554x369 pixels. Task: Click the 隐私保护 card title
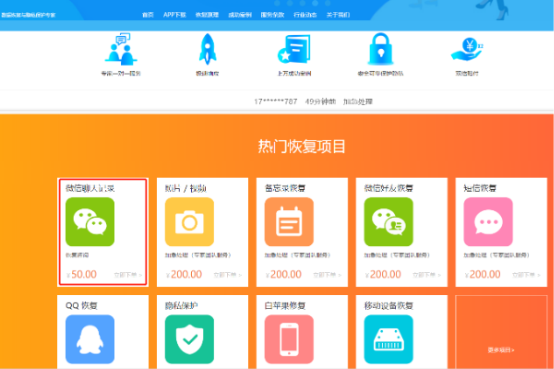[x=181, y=306]
